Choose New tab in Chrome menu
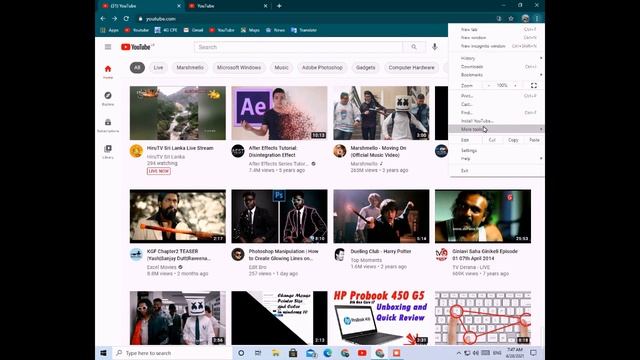640x360 pixels. point(496,29)
